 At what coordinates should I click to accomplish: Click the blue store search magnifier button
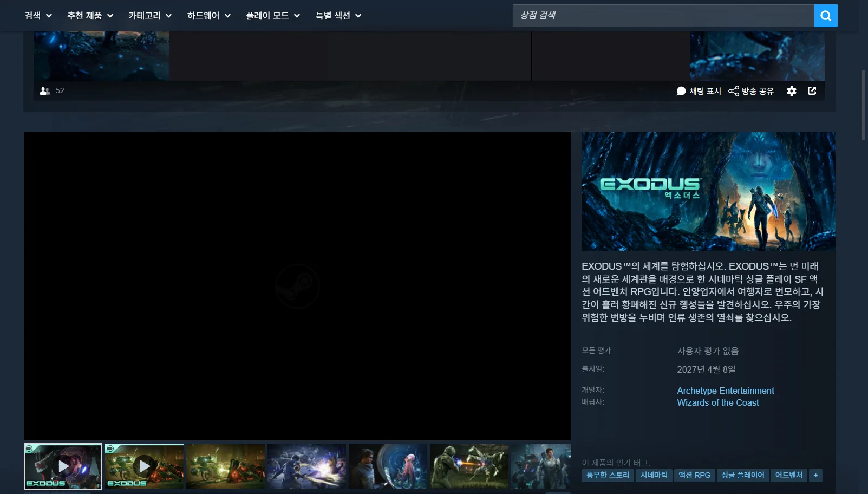(x=825, y=16)
